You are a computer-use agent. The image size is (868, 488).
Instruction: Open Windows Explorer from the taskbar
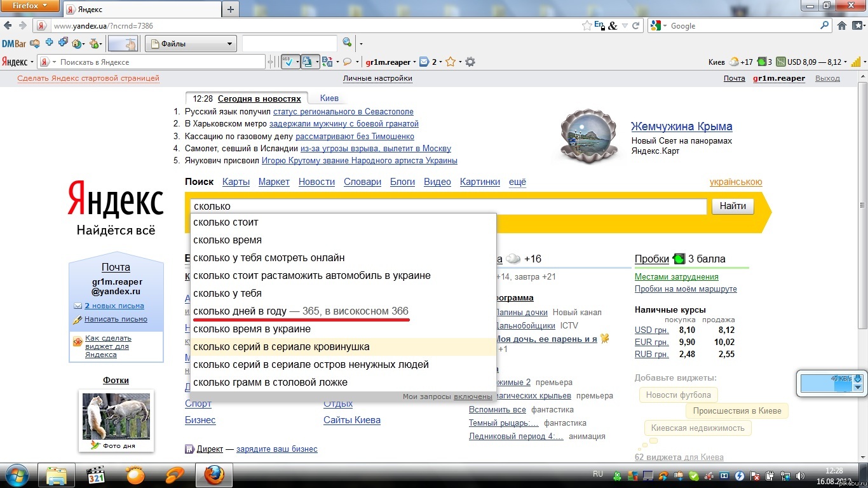57,475
